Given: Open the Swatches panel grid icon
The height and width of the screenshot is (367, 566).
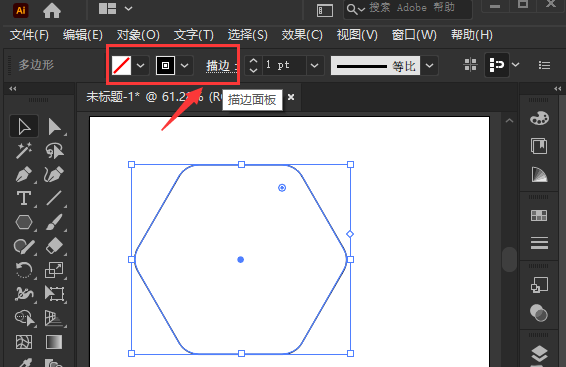Looking at the screenshot, I should tap(539, 215).
